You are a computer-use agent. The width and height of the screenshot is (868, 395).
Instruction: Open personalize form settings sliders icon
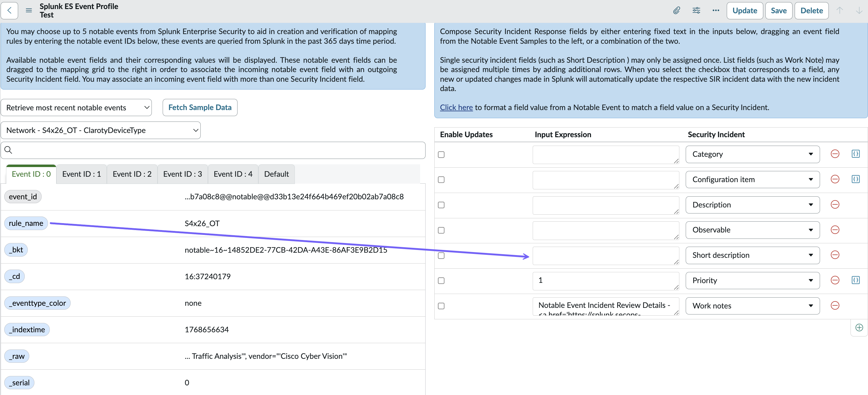click(696, 11)
